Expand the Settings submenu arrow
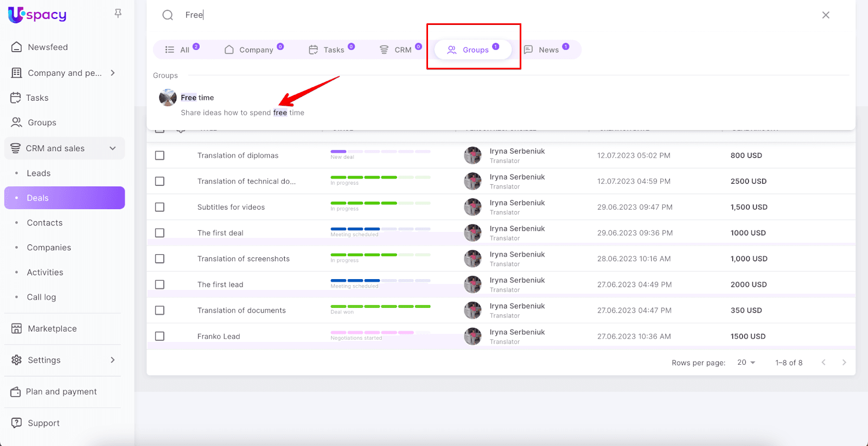Viewport: 868px width, 446px height. point(113,360)
